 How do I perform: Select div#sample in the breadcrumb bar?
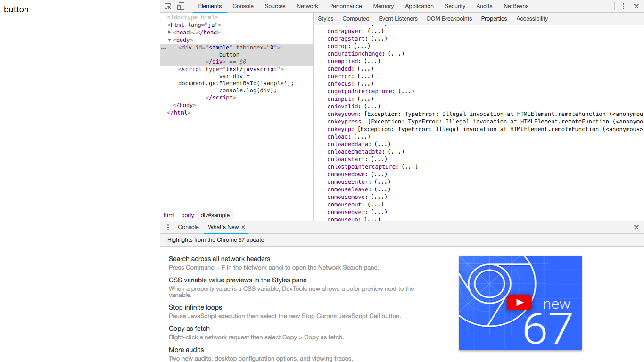(215, 215)
